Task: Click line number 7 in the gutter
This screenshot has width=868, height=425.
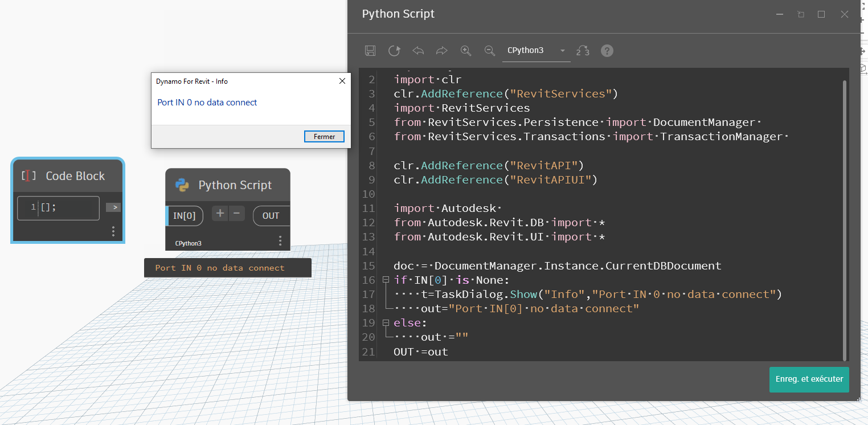Action: click(372, 151)
